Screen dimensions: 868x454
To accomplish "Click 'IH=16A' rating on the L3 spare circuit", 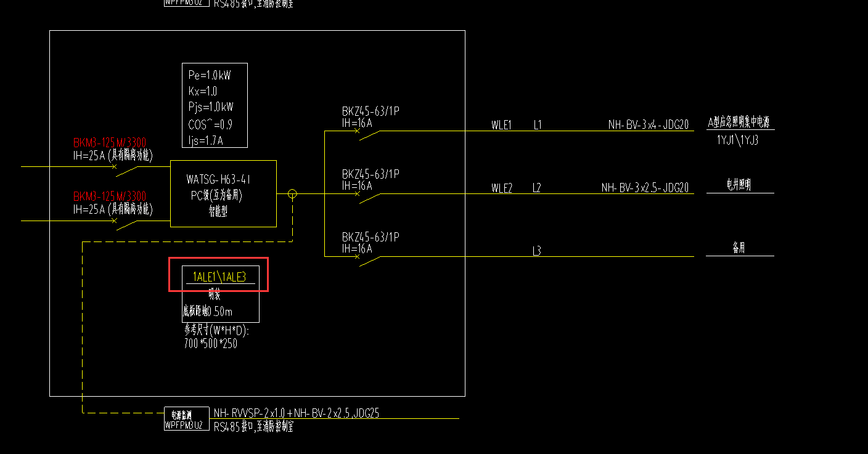I will [x=357, y=248].
